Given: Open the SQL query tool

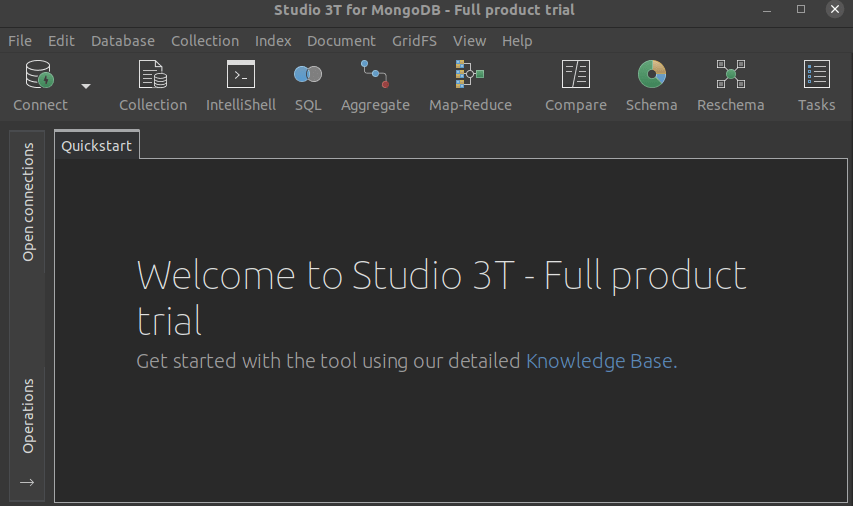Looking at the screenshot, I should [x=308, y=85].
